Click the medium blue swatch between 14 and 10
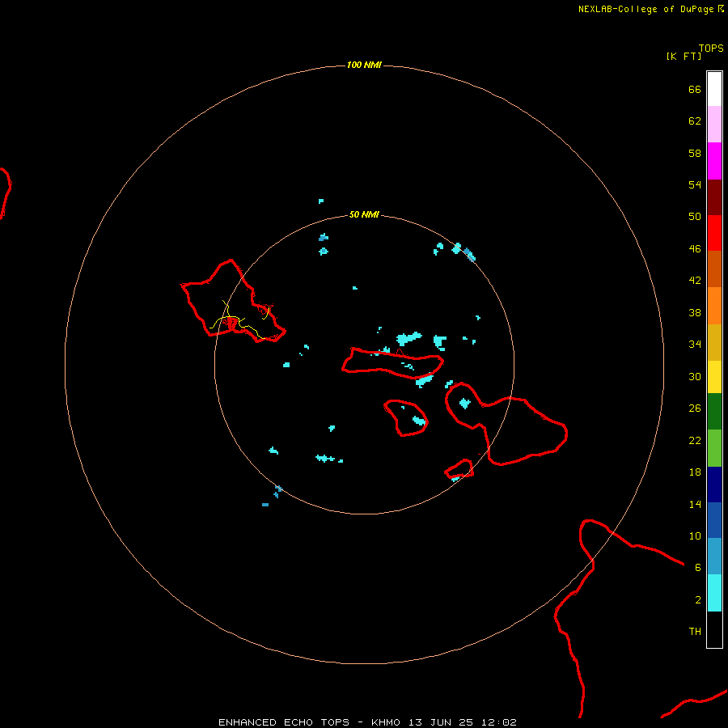The image size is (728, 728). pyautogui.click(x=714, y=520)
